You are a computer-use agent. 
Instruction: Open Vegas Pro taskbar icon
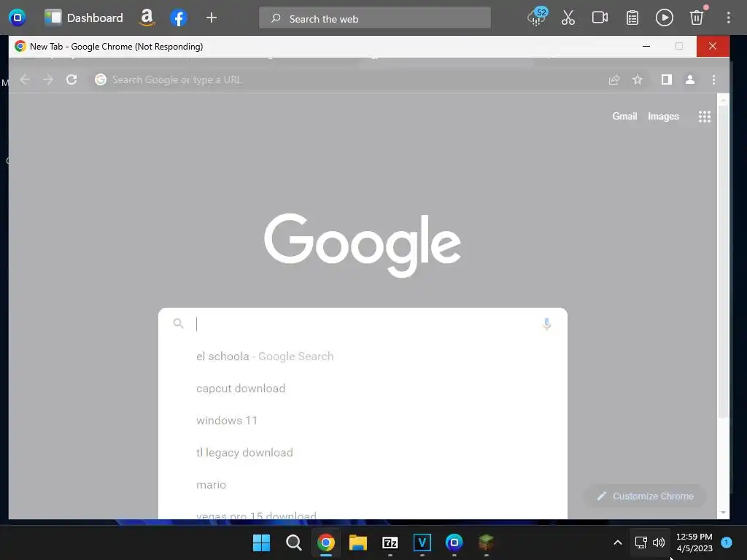422,542
